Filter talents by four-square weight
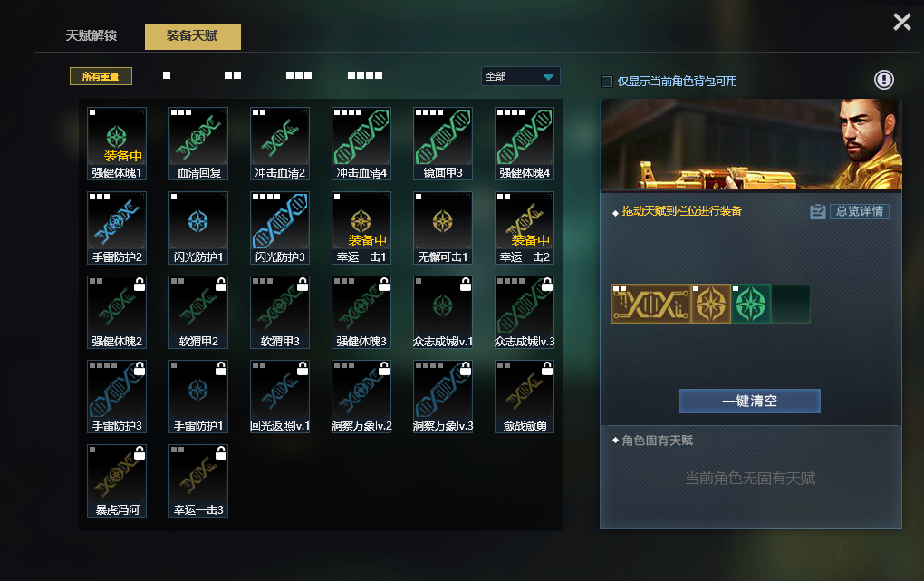924x581 pixels. 365,75
